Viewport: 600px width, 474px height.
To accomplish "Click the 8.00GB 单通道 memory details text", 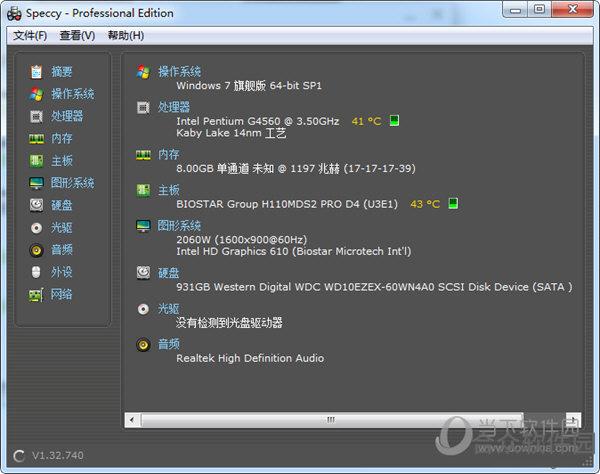I will point(296,169).
